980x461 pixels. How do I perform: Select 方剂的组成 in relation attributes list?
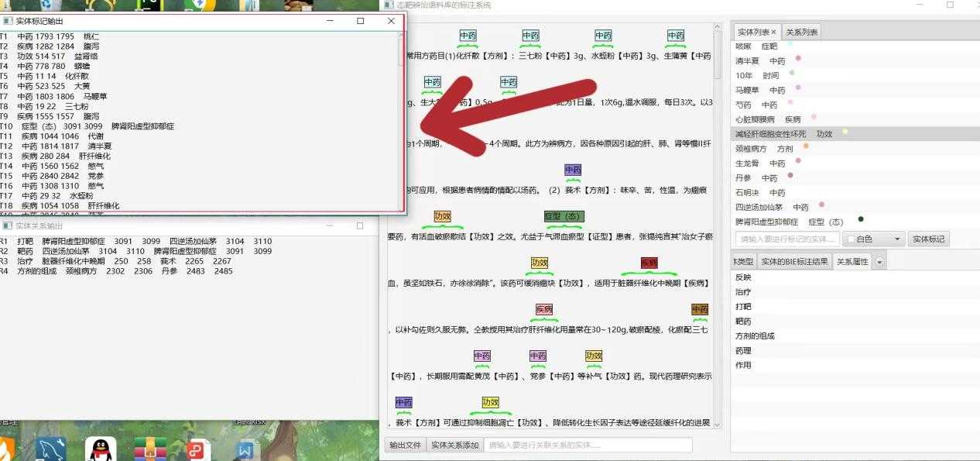click(x=755, y=336)
